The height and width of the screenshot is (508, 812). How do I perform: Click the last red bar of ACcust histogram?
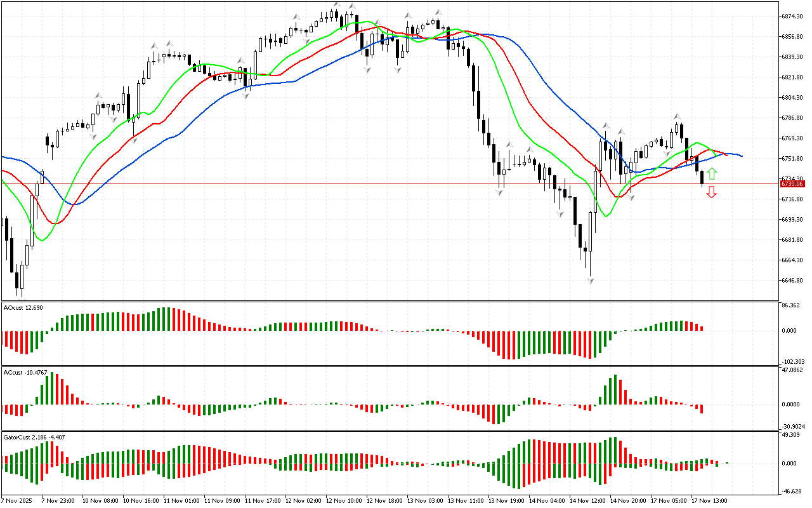[x=702, y=409]
